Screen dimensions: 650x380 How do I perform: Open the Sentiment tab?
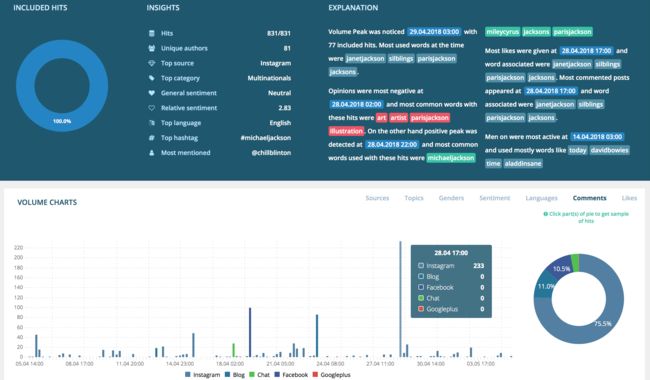[495, 198]
